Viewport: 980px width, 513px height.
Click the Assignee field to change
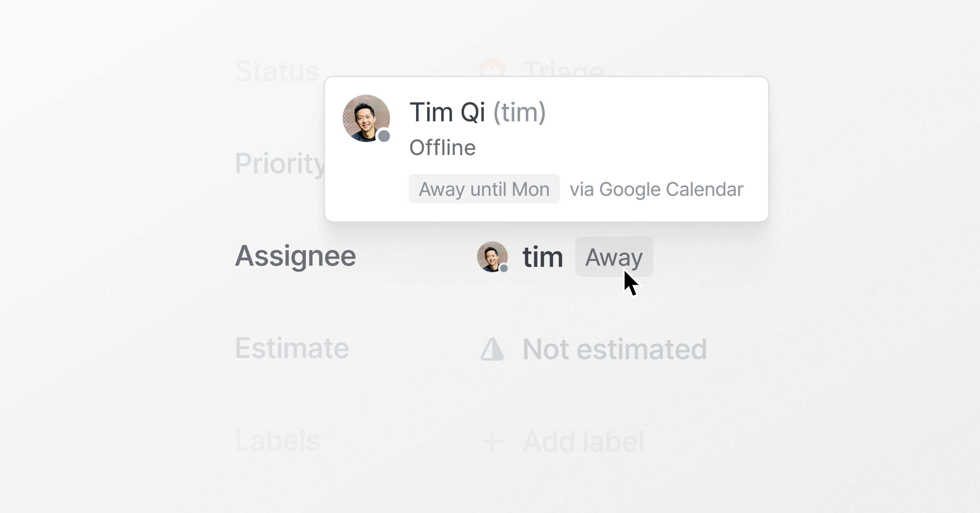(542, 256)
